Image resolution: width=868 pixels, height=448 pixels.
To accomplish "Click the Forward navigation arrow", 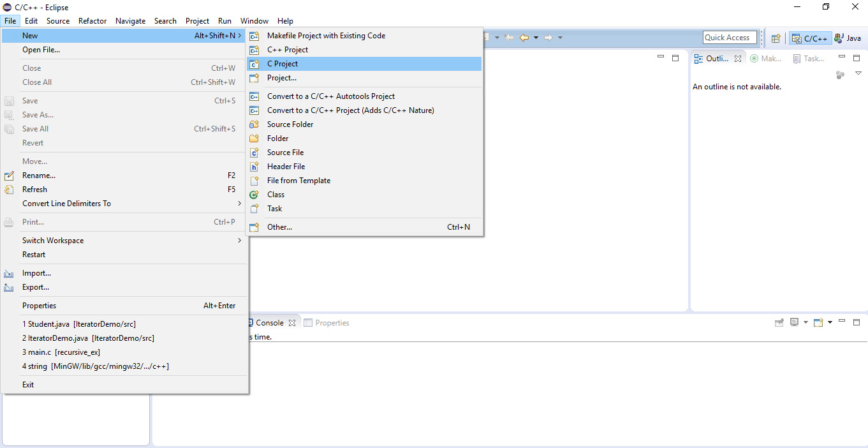I will click(548, 37).
